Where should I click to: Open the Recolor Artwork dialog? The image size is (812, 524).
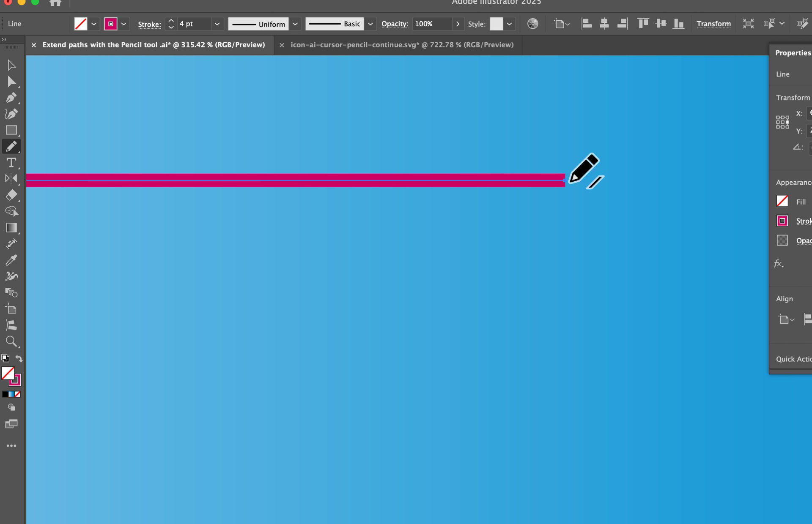[x=532, y=24]
